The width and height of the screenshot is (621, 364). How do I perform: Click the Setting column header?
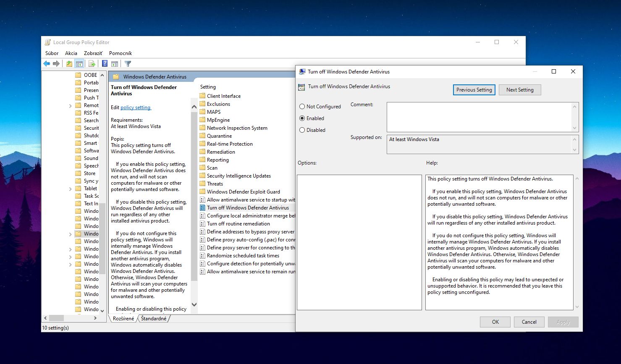(x=208, y=87)
